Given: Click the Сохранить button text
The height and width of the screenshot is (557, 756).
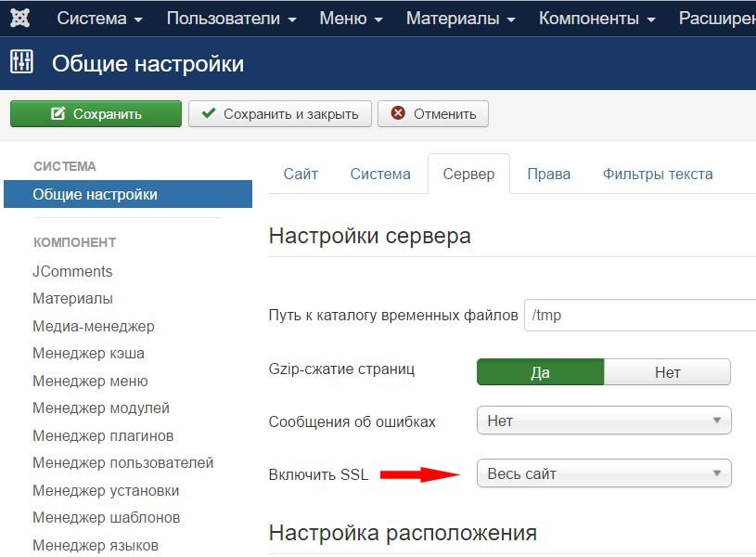Looking at the screenshot, I should point(107,114).
